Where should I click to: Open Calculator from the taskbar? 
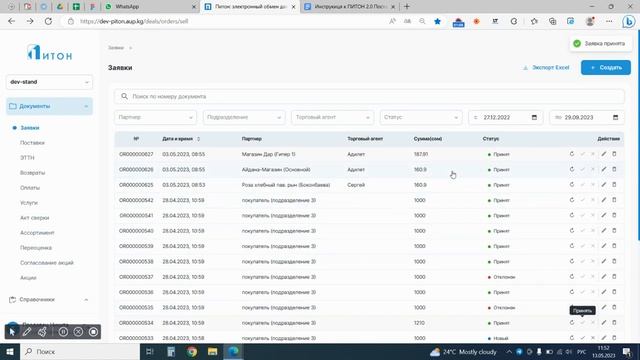[171, 351]
